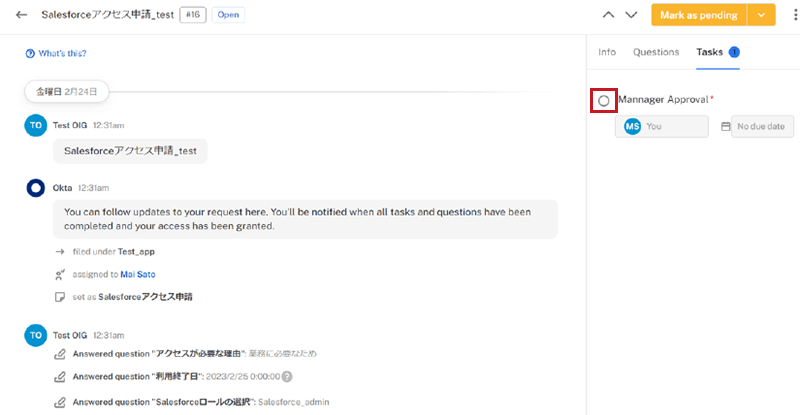Switch to the Questions tab
The height and width of the screenshot is (415, 800).
click(x=656, y=52)
